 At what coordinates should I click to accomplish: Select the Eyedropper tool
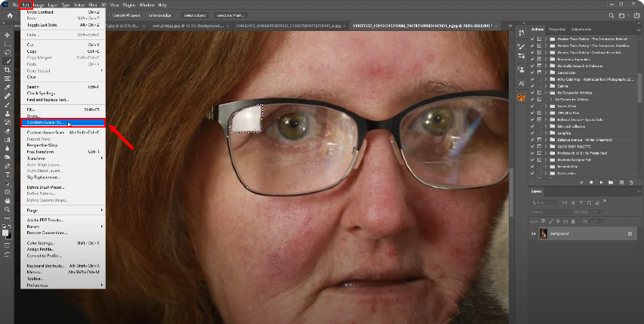point(8,88)
